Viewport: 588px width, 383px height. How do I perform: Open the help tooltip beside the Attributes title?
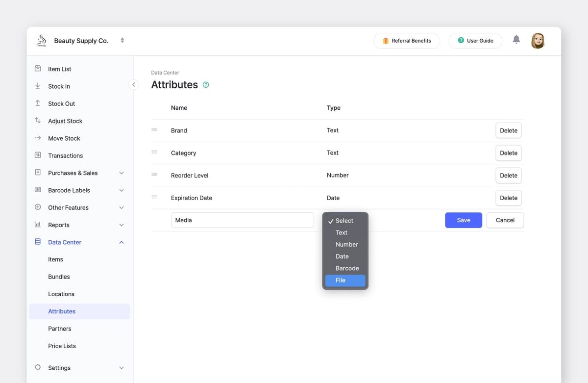coord(205,84)
